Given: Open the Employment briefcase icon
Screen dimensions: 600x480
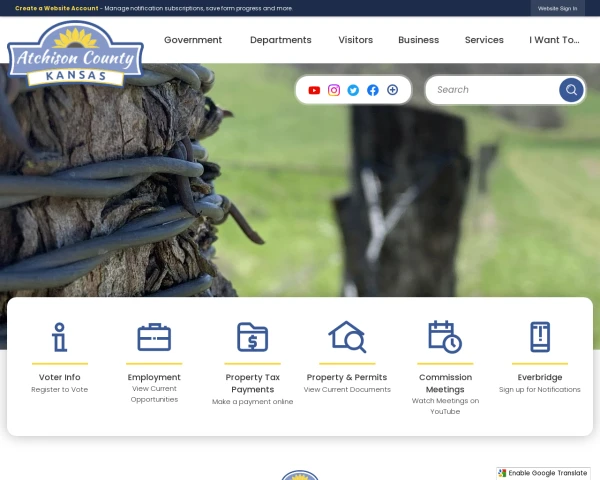Looking at the screenshot, I should [x=154, y=337].
